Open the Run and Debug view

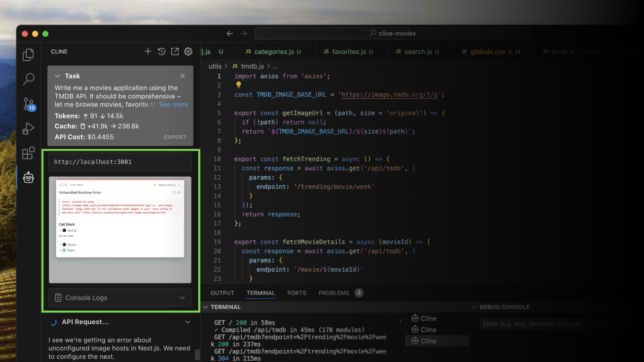pos(28,128)
